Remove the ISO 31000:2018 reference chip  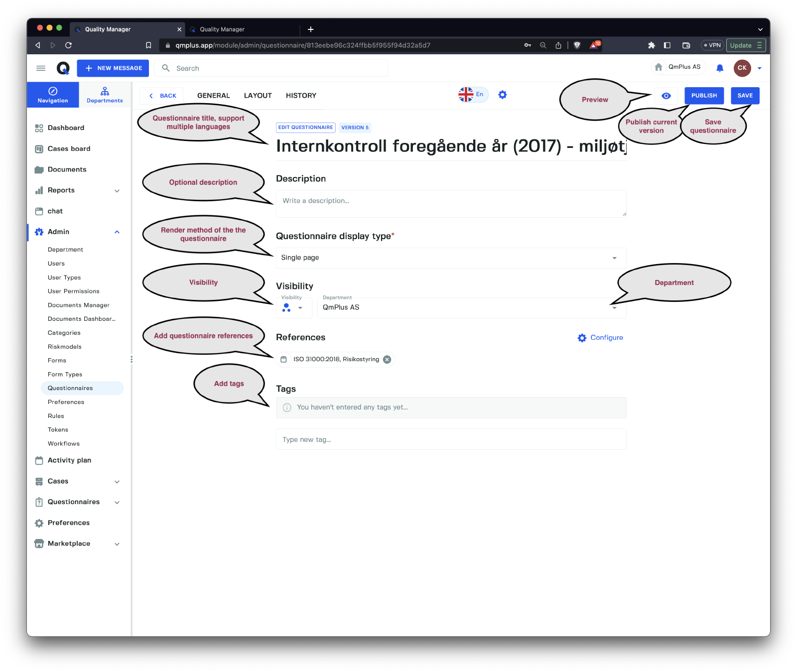pos(387,360)
